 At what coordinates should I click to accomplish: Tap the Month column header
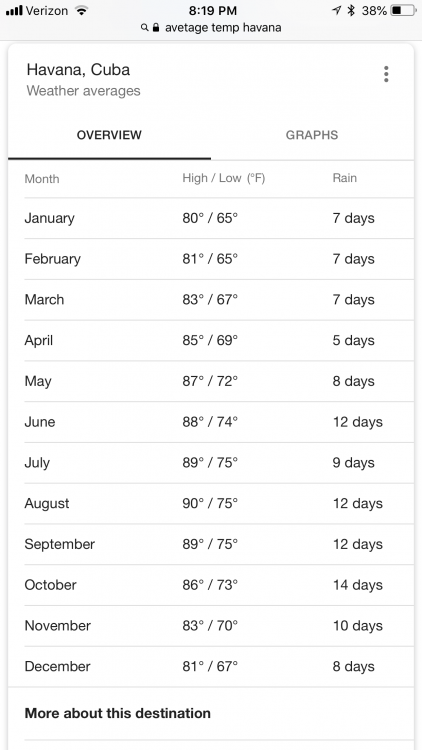pos(42,179)
